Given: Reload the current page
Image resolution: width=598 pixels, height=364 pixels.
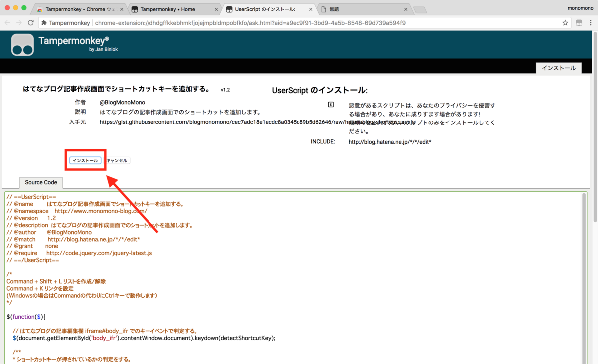Looking at the screenshot, I should tap(31, 23).
